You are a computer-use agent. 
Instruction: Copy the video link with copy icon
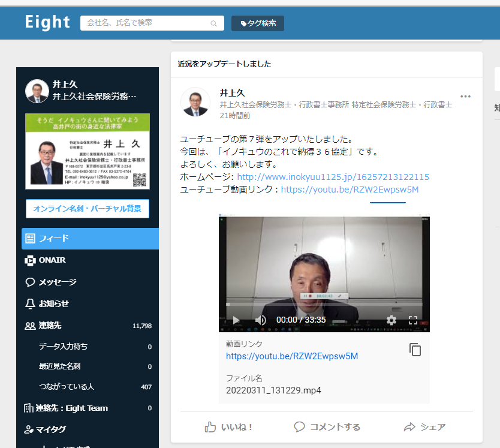click(x=415, y=350)
